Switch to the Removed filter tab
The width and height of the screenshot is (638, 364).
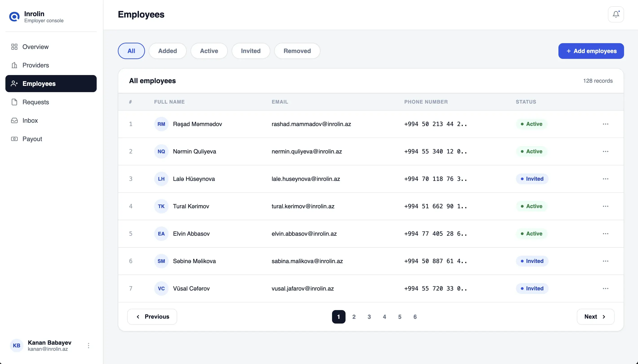[297, 51]
